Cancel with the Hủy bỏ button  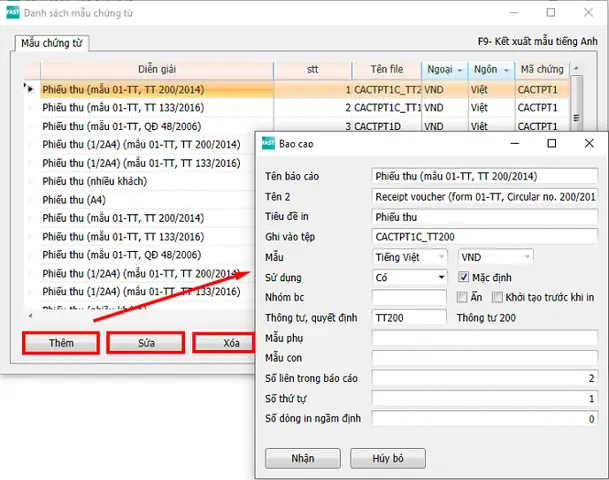tap(388, 458)
